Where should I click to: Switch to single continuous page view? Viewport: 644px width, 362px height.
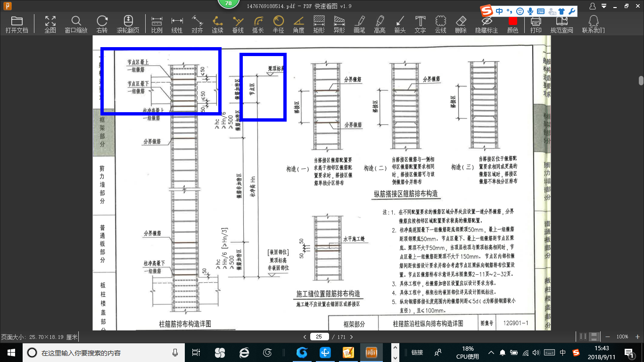[594, 337]
